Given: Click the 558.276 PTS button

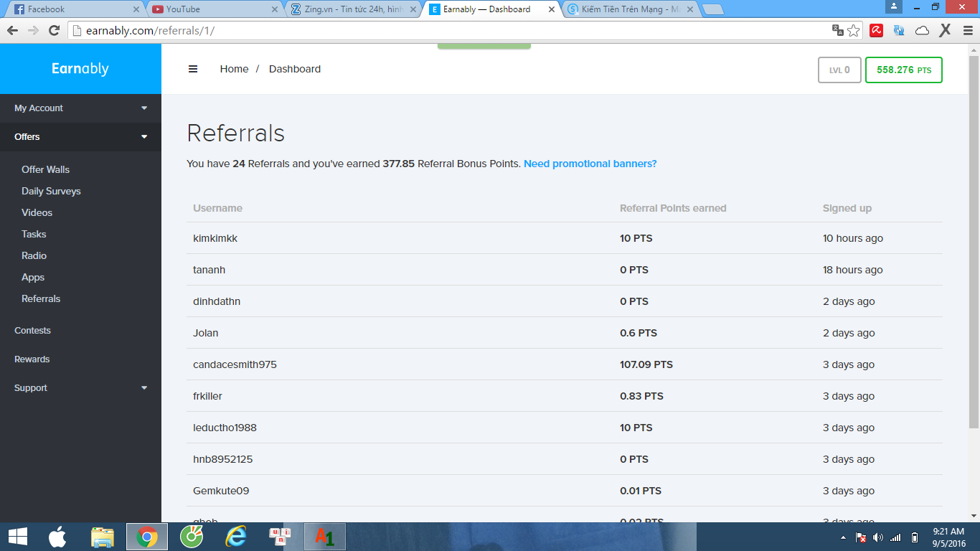Looking at the screenshot, I should click(x=904, y=70).
